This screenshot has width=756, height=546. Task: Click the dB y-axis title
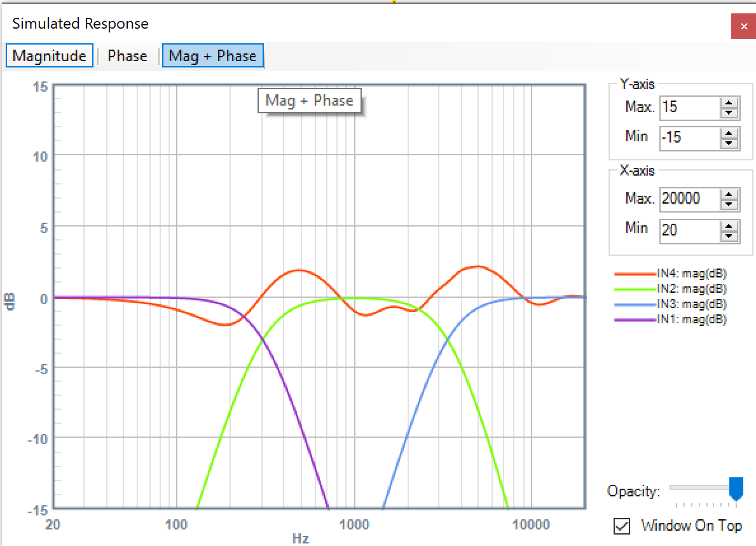(9, 301)
